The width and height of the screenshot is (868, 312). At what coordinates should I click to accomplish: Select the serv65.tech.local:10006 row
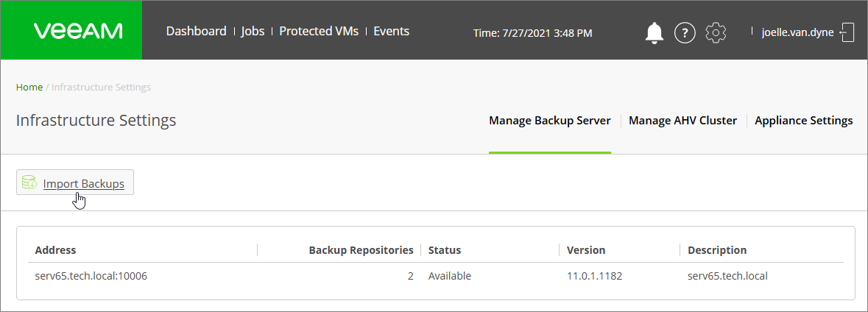pyautogui.click(x=436, y=275)
